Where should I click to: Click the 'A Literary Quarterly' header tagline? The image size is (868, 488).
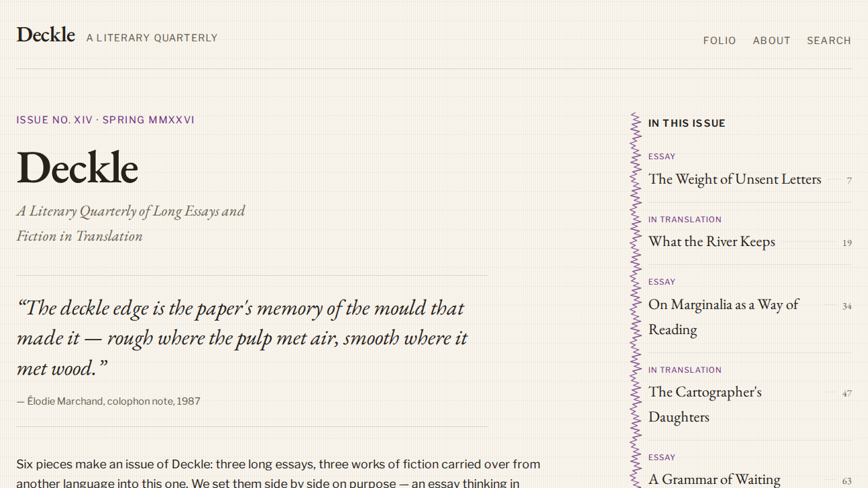pyautogui.click(x=152, y=38)
